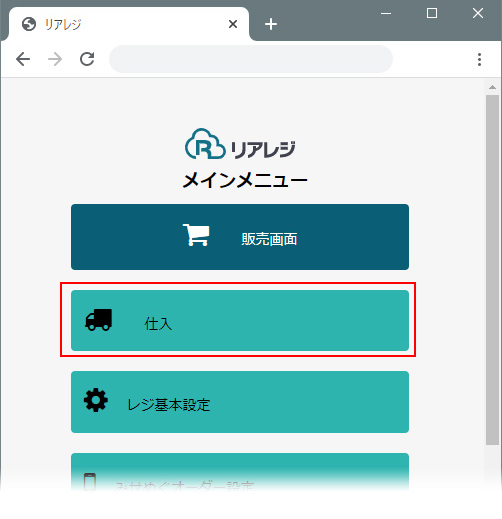The height and width of the screenshot is (519, 502).
Task: Click the vertical scrollbar thumb
Action: 492,270
